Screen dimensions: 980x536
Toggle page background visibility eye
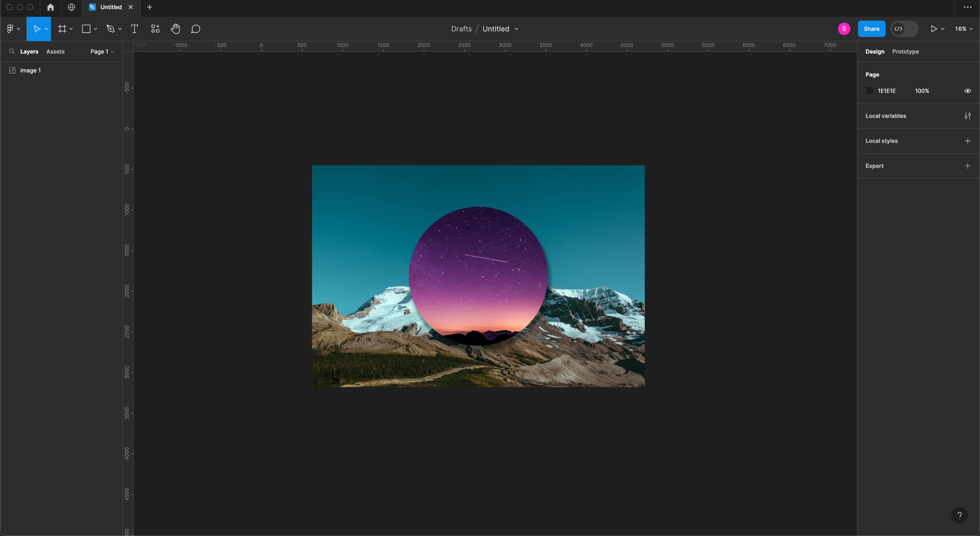(x=968, y=91)
